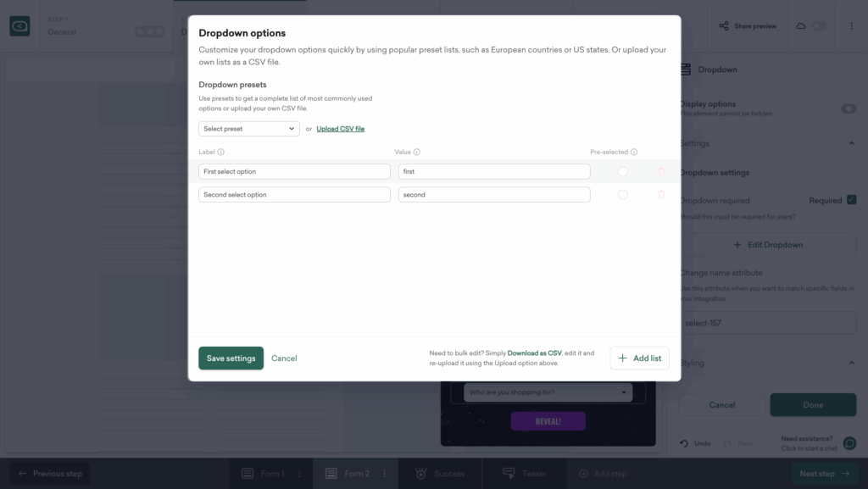This screenshot has height=489, width=868.
Task: Click the 'first' value field
Action: (494, 171)
